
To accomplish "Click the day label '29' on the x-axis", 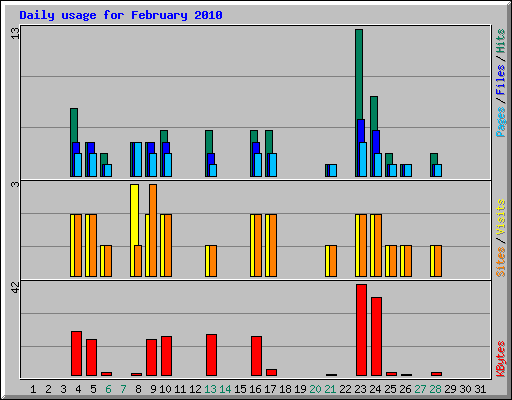I will coord(450,389).
